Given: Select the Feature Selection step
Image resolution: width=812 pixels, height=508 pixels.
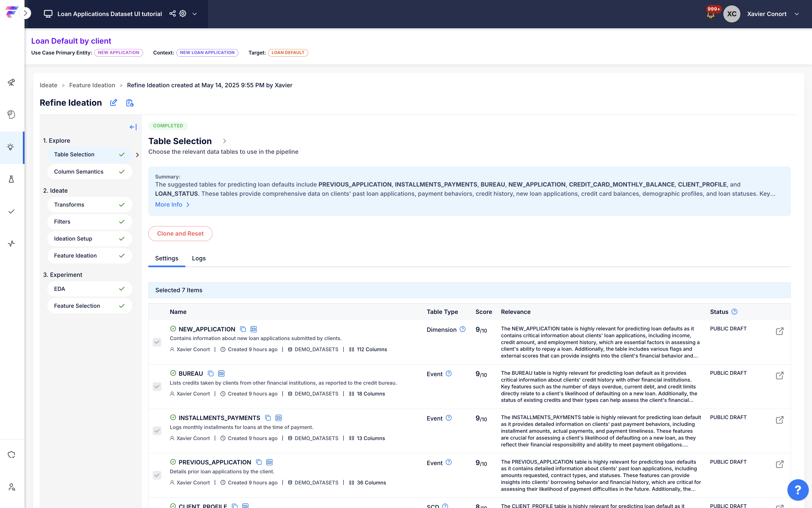Looking at the screenshot, I should click(x=90, y=306).
